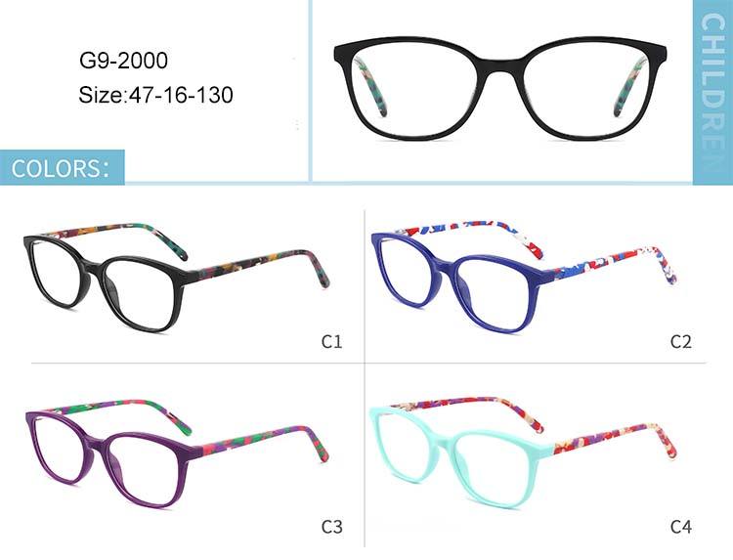The width and height of the screenshot is (733, 560).
Task: Select the C3 purple frame glasses
Action: pyautogui.click(x=177, y=453)
